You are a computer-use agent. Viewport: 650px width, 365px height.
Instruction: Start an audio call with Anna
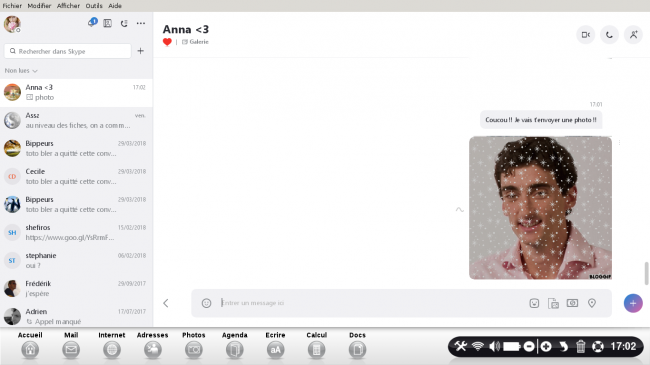point(609,35)
